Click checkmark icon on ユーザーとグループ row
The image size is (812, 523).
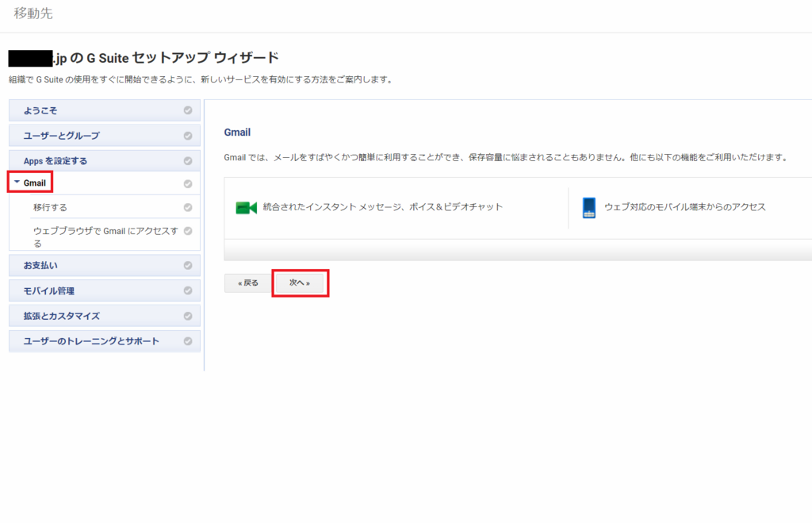click(x=188, y=136)
